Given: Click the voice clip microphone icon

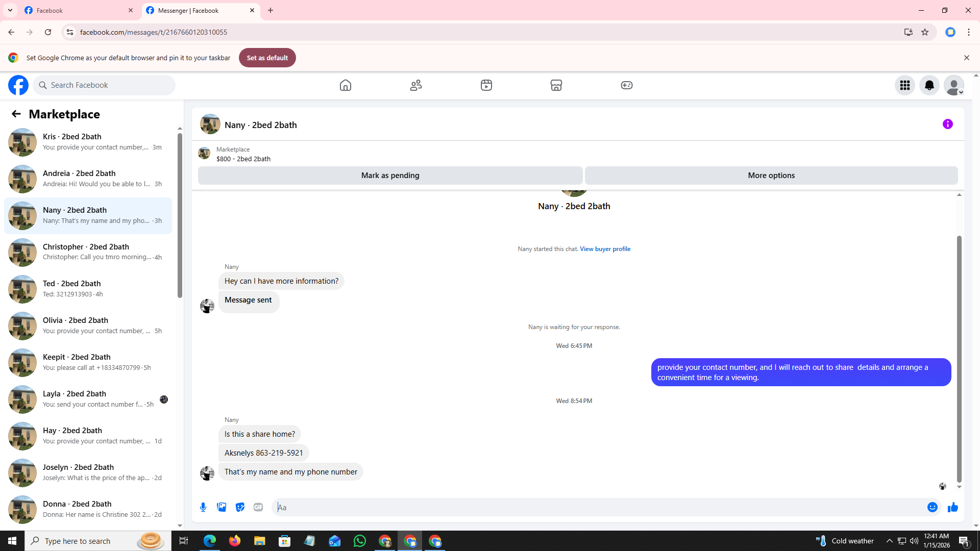Looking at the screenshot, I should point(203,507).
